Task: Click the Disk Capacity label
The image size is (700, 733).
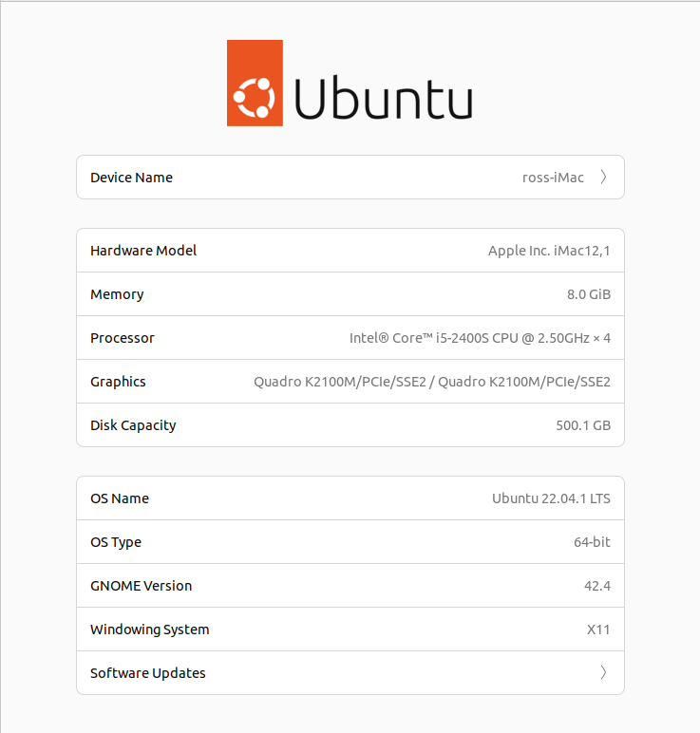Action: point(133,425)
